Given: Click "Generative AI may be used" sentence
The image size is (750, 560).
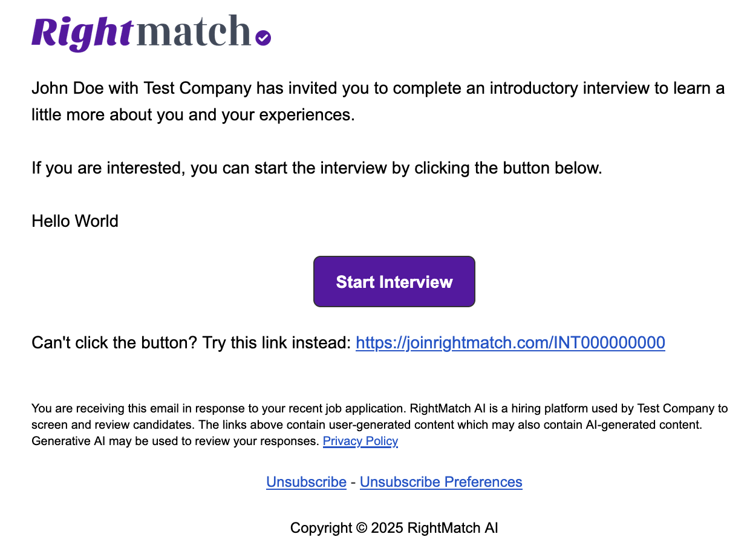Looking at the screenshot, I should pos(175,441).
